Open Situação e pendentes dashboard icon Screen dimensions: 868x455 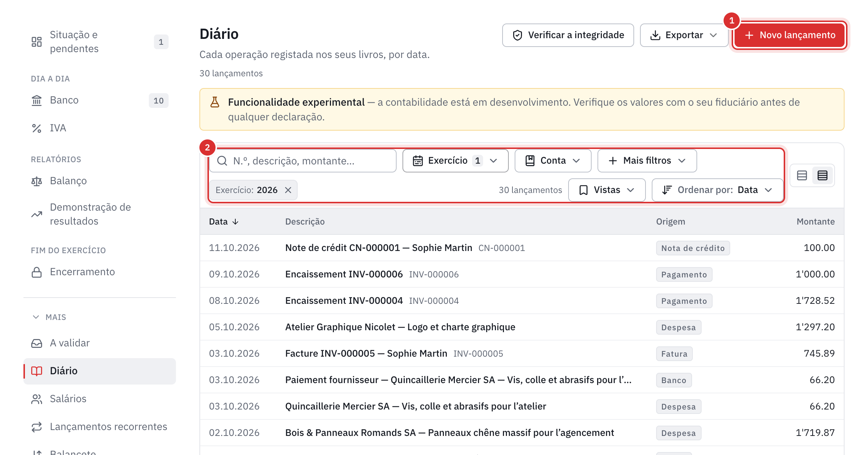(37, 42)
